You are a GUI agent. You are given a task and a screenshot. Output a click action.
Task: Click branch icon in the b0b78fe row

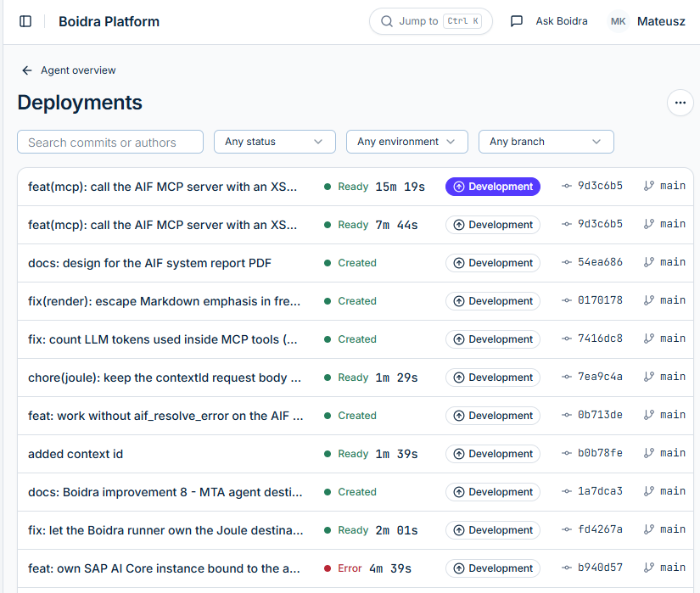[x=648, y=453]
